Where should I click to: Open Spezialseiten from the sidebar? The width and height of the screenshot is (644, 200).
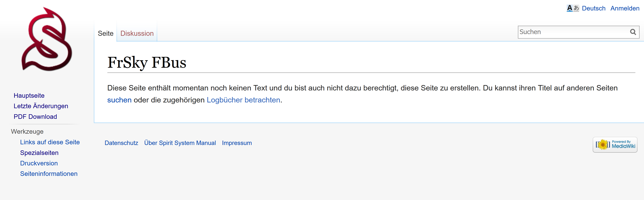coord(39,153)
